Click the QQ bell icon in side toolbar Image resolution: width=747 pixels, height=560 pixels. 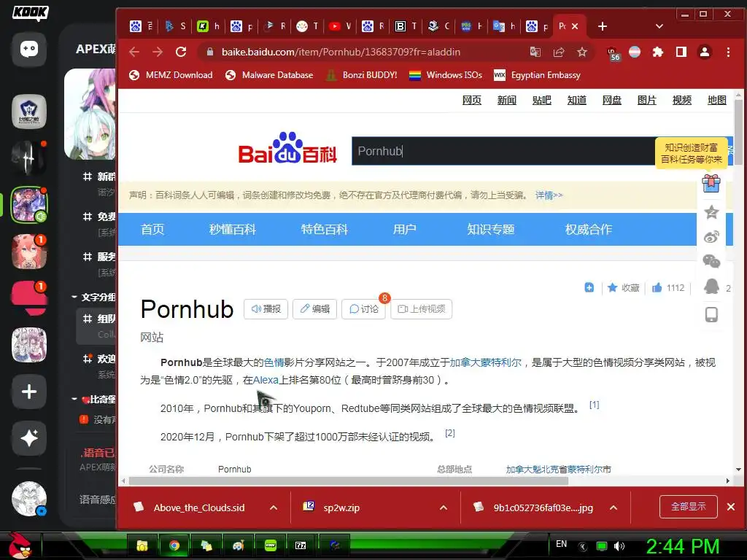point(711,287)
